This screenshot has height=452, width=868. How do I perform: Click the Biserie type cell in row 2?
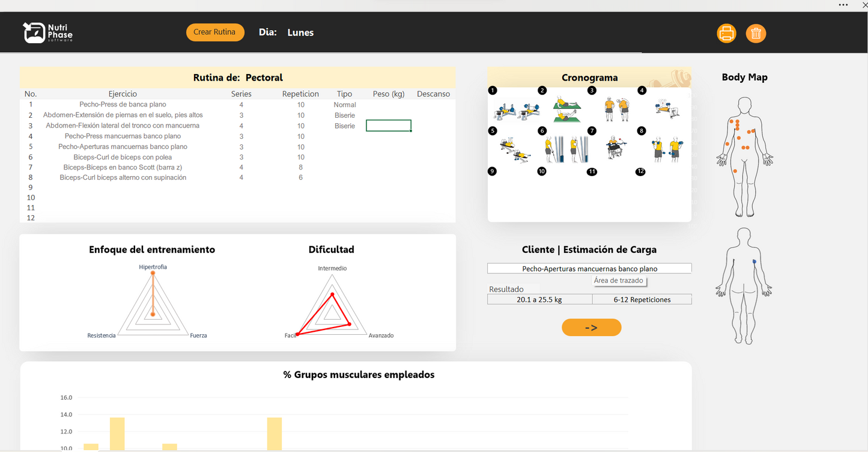point(345,115)
